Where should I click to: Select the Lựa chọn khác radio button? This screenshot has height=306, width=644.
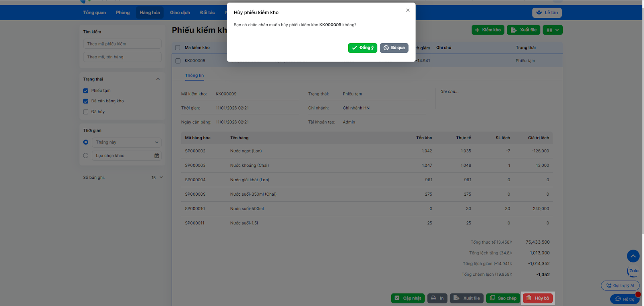[x=86, y=156]
